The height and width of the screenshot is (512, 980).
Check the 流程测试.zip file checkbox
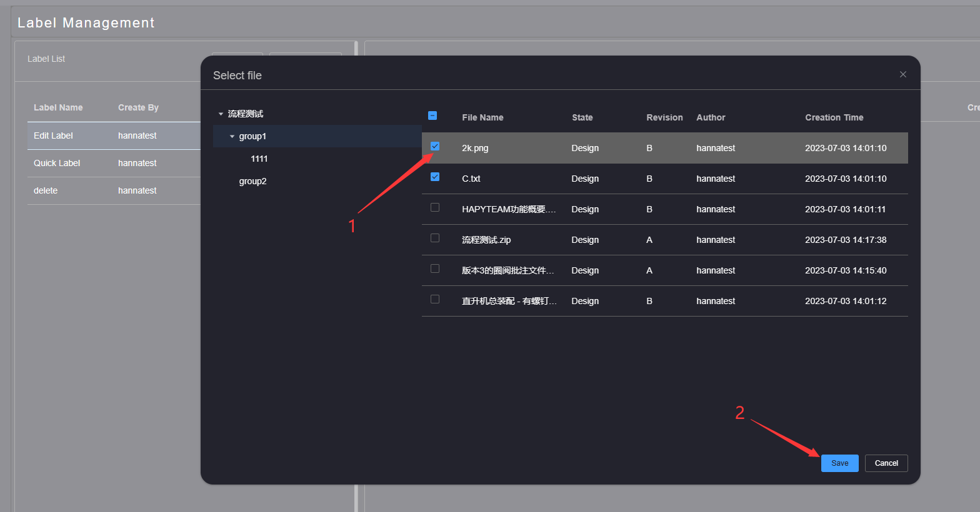pyautogui.click(x=435, y=238)
